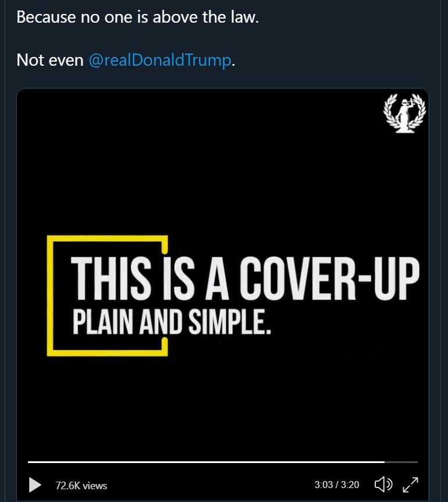Open fullscreen with the expand arrows icon

(410, 485)
